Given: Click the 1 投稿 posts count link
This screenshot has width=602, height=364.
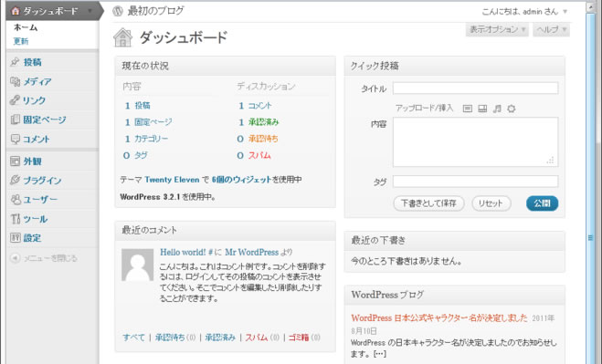Looking at the screenshot, I should (137, 106).
